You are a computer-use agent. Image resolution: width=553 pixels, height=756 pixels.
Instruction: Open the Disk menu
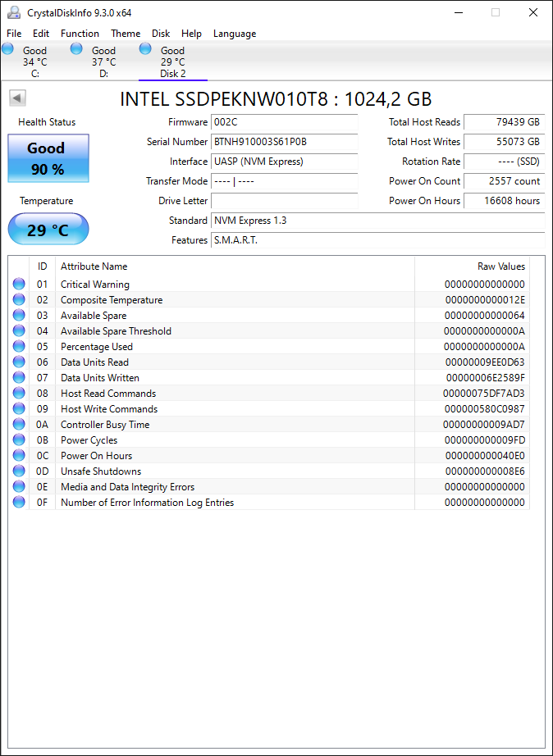point(161,34)
